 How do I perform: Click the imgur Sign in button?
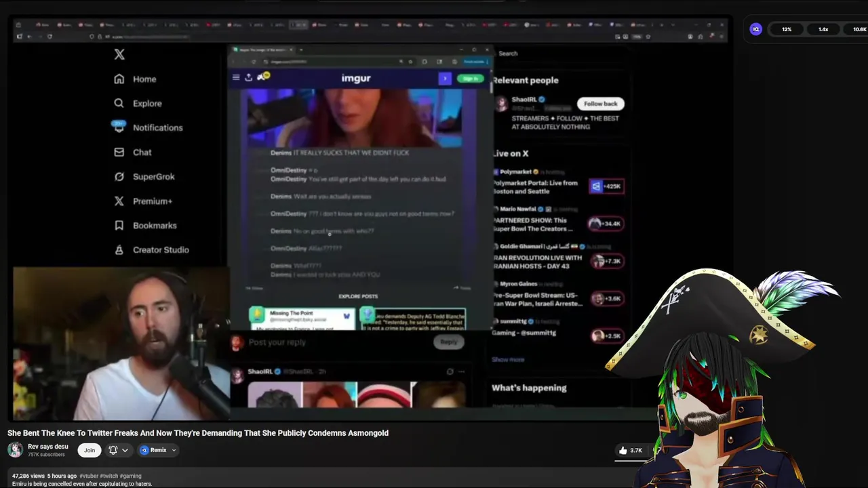click(470, 79)
